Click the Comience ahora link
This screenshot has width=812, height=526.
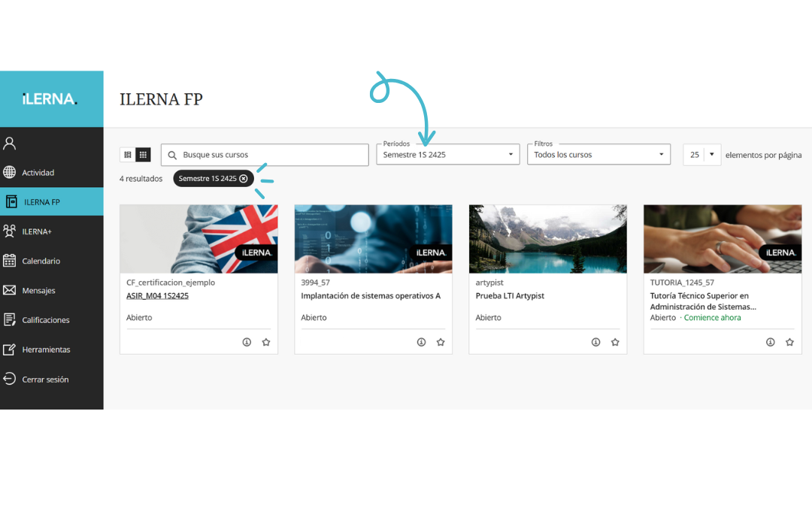[x=712, y=318]
